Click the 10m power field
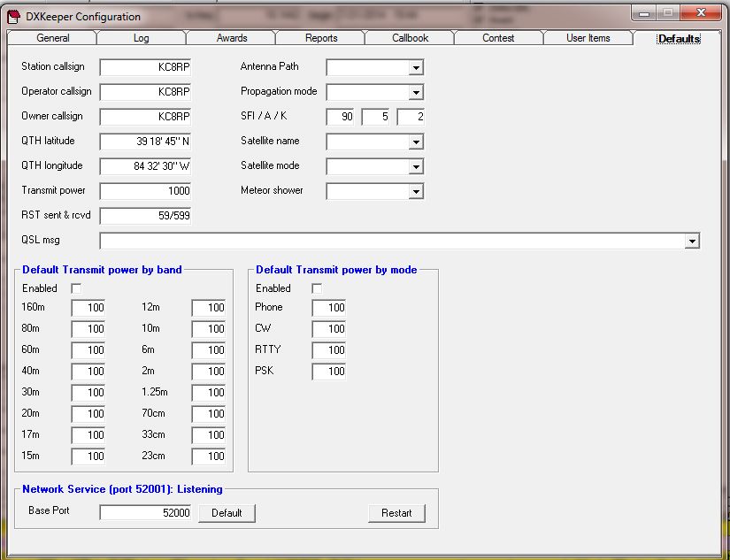Screen dimensions: 730x560 209,329
